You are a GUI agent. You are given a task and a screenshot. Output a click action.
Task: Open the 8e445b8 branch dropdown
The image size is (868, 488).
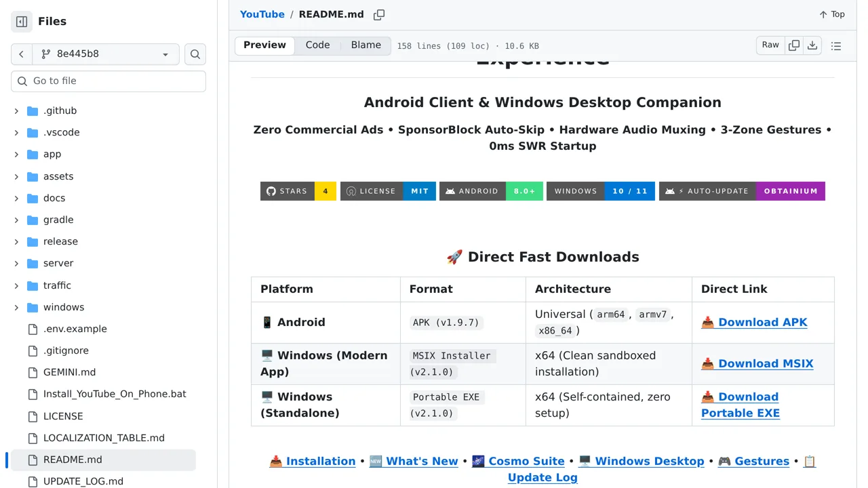[x=106, y=54]
